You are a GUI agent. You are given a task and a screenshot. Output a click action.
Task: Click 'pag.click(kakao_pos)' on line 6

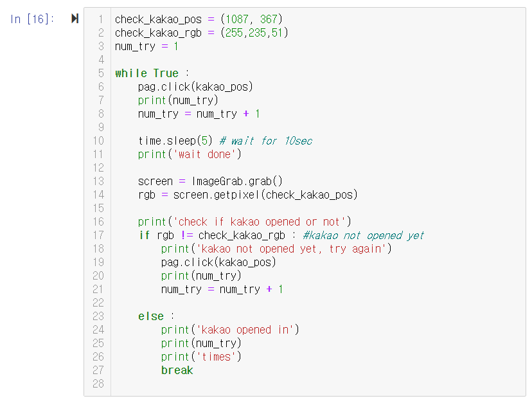195,87
